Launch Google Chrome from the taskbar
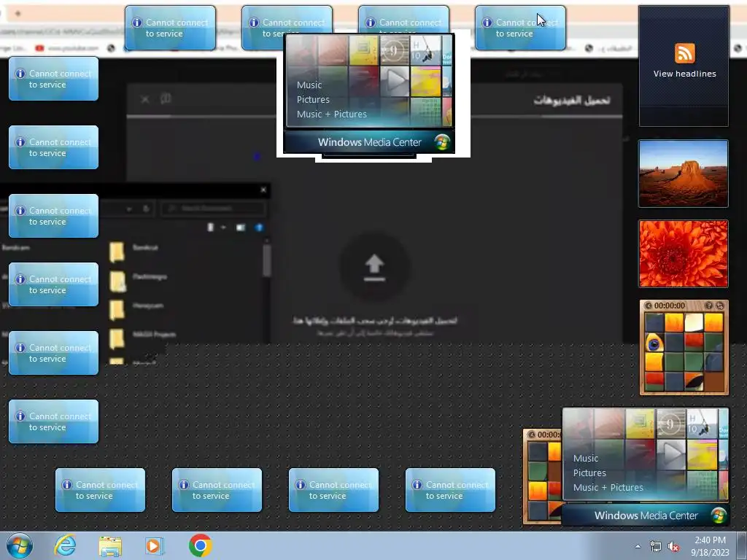The width and height of the screenshot is (747, 560). pyautogui.click(x=200, y=545)
